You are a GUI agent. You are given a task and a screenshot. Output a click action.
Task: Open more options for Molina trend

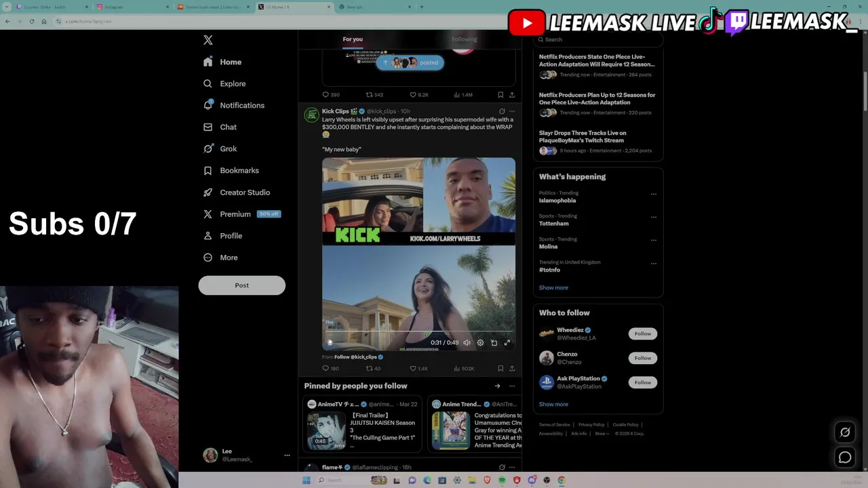click(654, 240)
